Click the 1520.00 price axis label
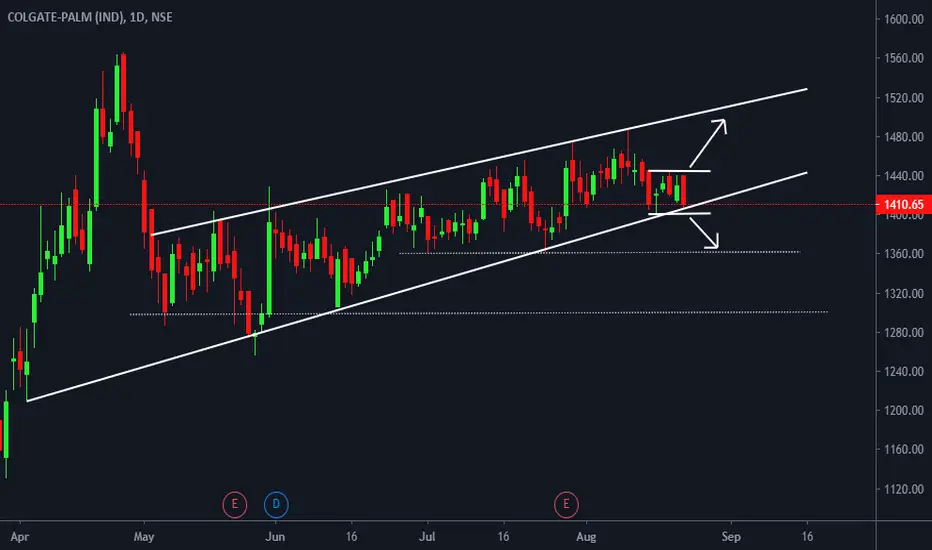 pos(903,98)
